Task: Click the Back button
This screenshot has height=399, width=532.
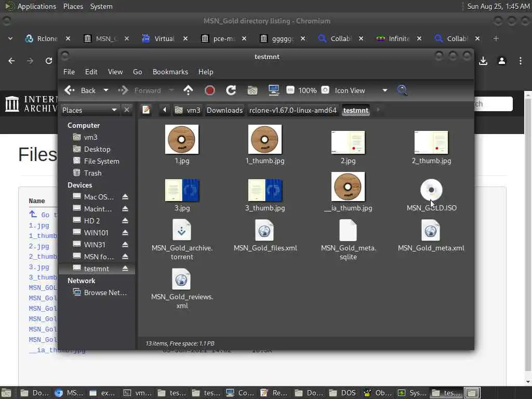Action: tap(81, 90)
